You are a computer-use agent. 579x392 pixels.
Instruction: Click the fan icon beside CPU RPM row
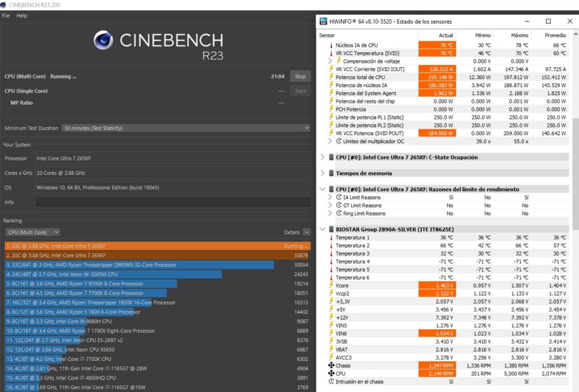pyautogui.click(x=331, y=373)
